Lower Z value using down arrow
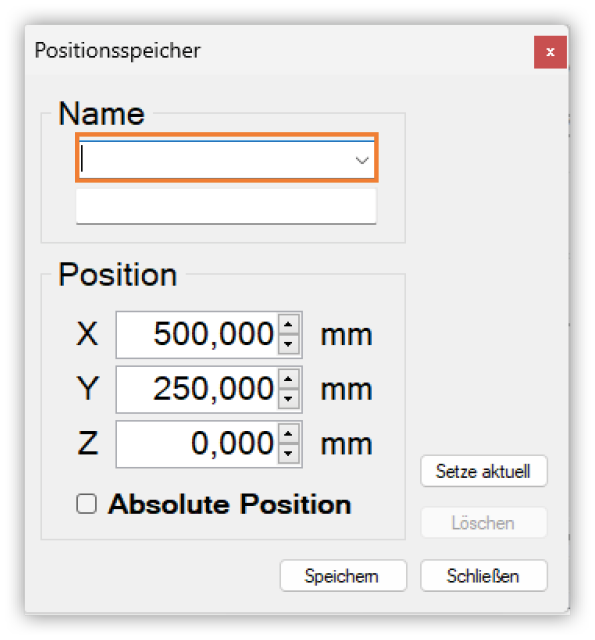 coord(289,453)
